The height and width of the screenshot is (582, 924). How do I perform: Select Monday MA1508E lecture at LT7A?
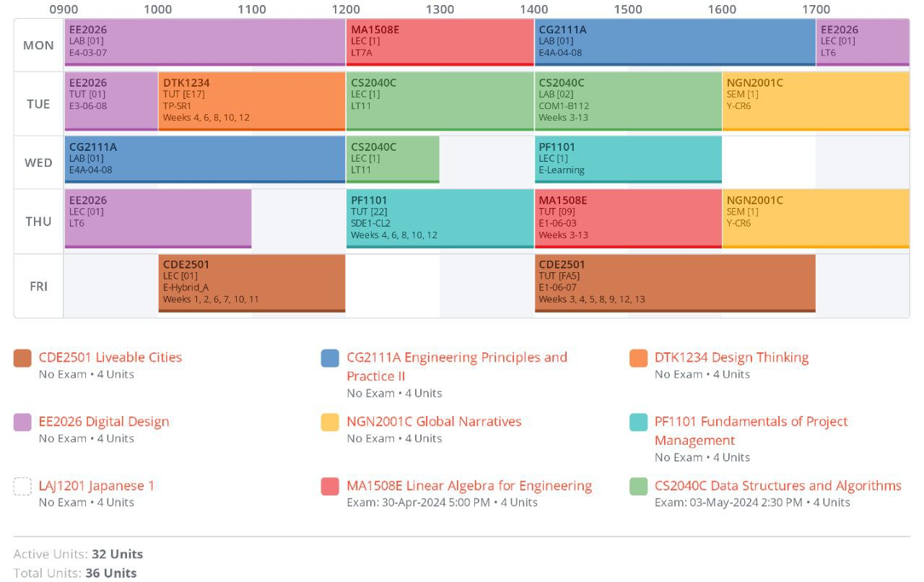click(440, 43)
